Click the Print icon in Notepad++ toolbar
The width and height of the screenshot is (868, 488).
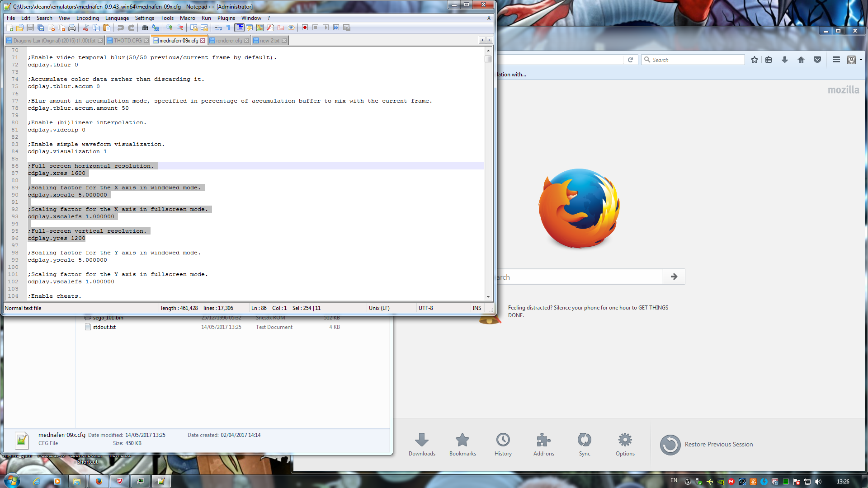[x=72, y=28]
